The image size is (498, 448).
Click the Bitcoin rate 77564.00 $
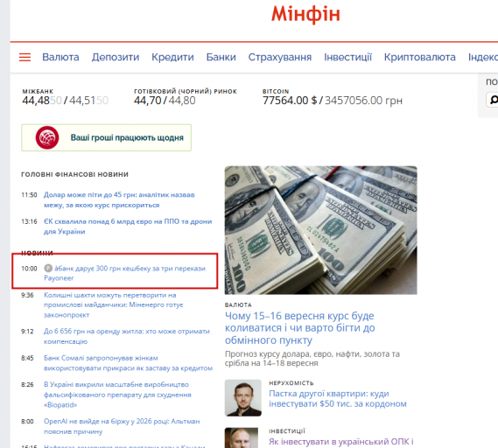[290, 101]
